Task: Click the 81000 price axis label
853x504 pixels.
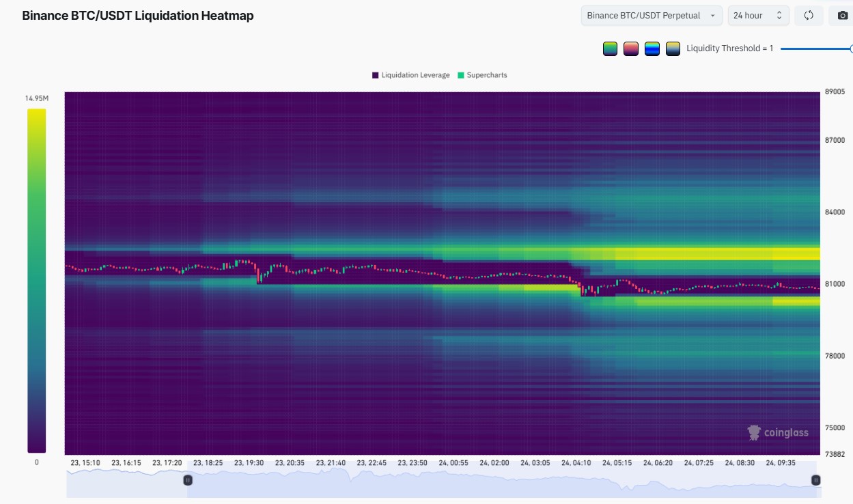Action: coord(835,284)
